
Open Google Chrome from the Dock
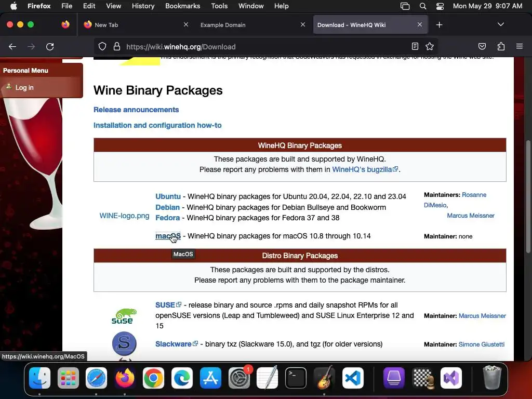click(153, 378)
